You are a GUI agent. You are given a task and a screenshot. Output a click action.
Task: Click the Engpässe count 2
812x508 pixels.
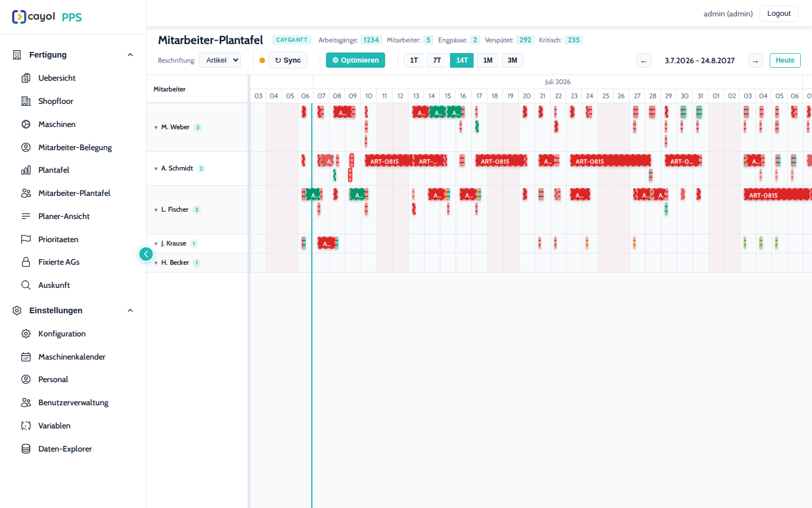[x=475, y=40]
